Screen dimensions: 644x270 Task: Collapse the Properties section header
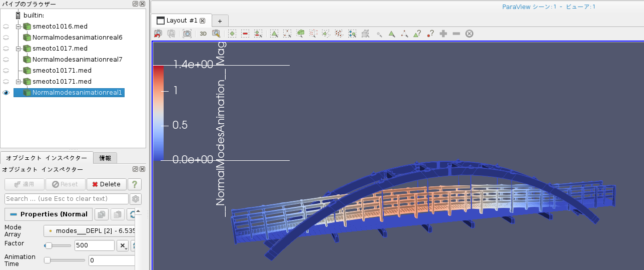pos(49,214)
